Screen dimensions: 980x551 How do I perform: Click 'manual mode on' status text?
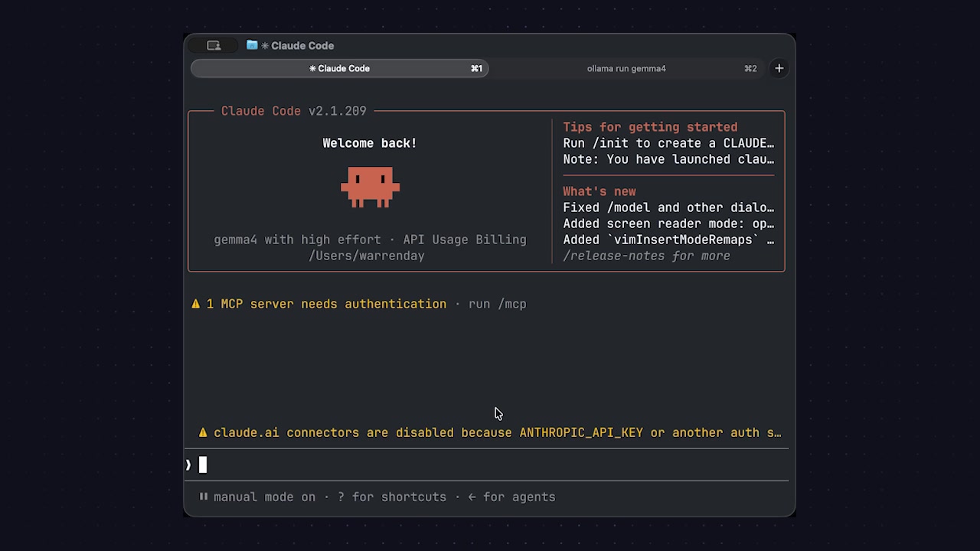pos(264,497)
